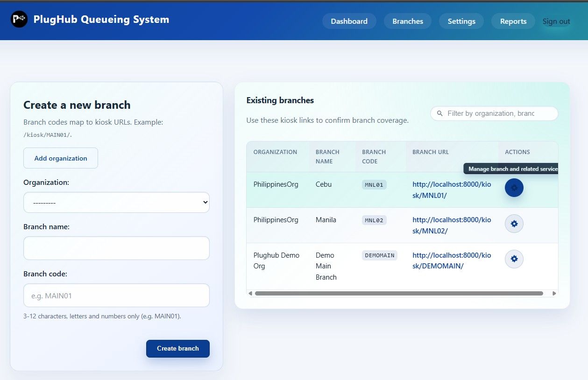Open the Settings page
588x380 pixels.
pyautogui.click(x=461, y=21)
